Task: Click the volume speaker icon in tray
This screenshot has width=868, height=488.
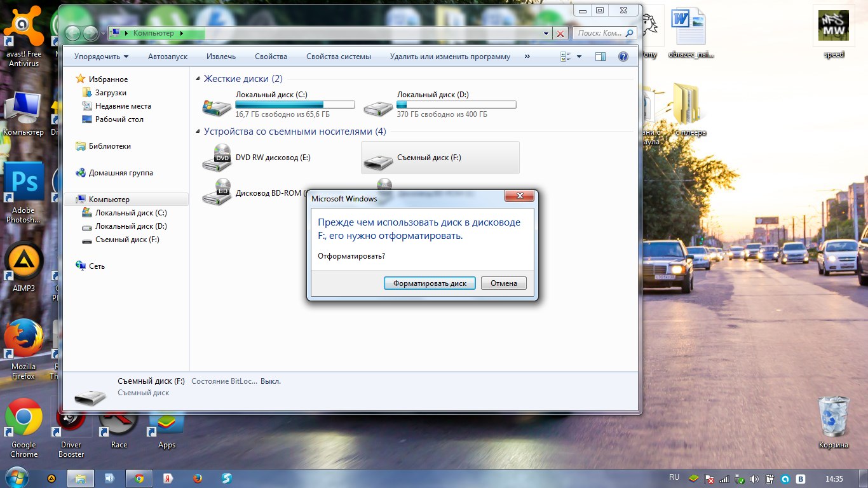Action: (x=754, y=479)
